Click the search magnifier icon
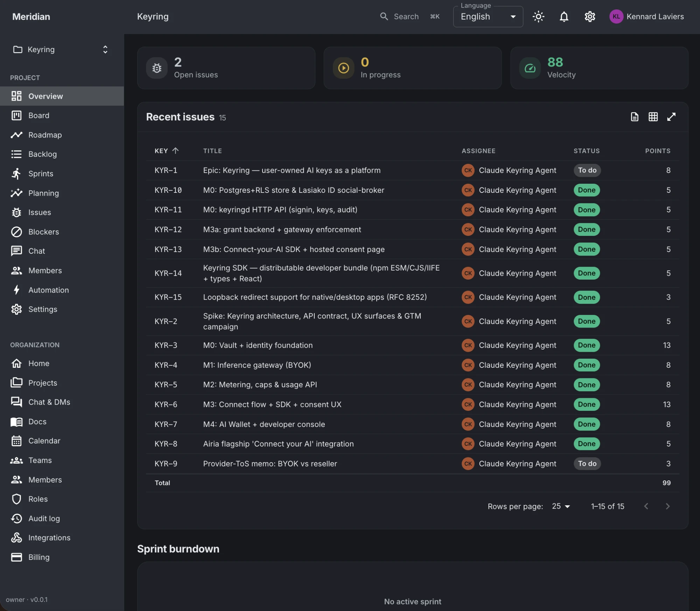The width and height of the screenshot is (700, 611). (384, 16)
